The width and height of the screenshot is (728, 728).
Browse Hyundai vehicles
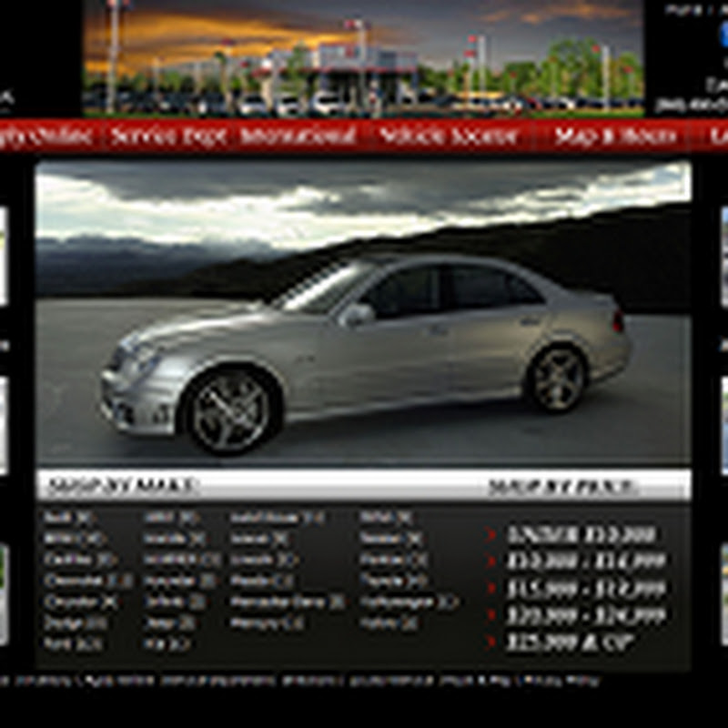pos(180,581)
